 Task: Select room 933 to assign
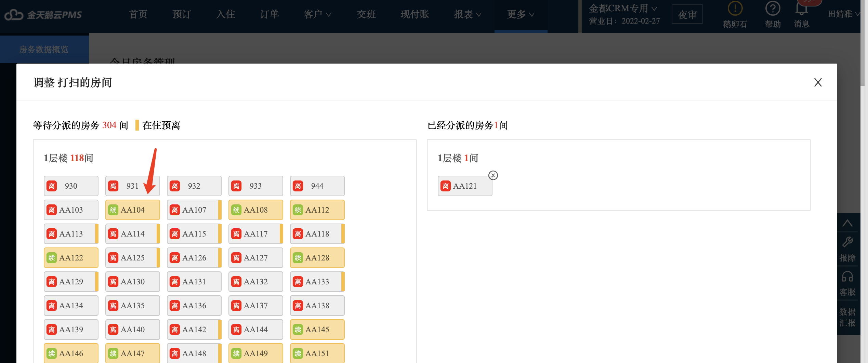256,186
